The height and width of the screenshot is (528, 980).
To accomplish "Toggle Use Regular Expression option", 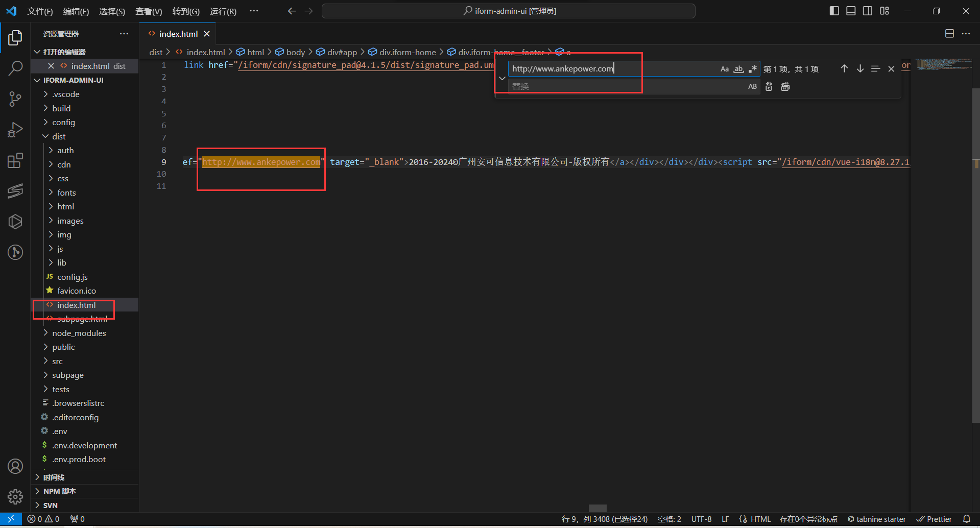I will click(x=752, y=69).
